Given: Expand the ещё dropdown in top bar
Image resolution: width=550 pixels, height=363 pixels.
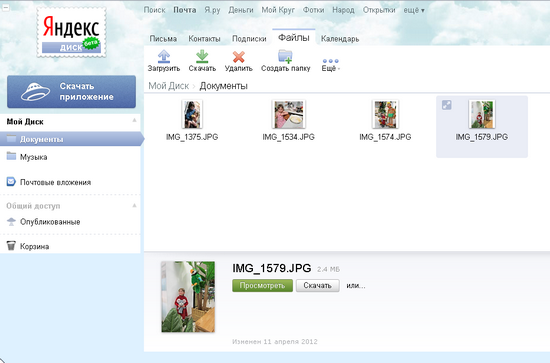Looking at the screenshot, I should (x=414, y=10).
